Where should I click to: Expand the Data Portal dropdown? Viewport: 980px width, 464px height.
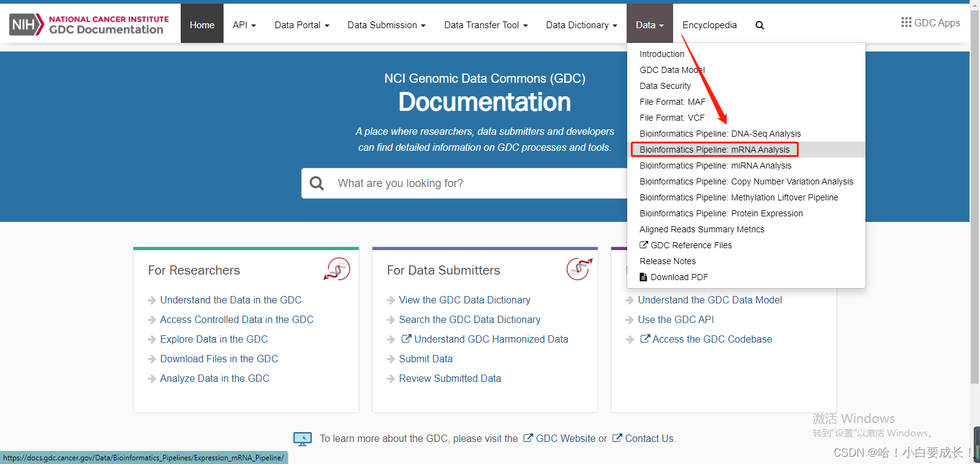(x=302, y=25)
